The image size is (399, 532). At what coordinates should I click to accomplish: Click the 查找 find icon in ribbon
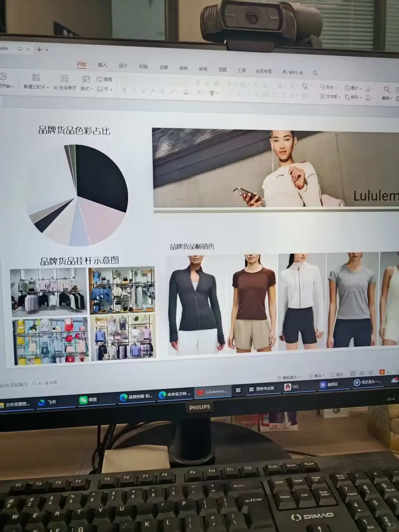(386, 90)
